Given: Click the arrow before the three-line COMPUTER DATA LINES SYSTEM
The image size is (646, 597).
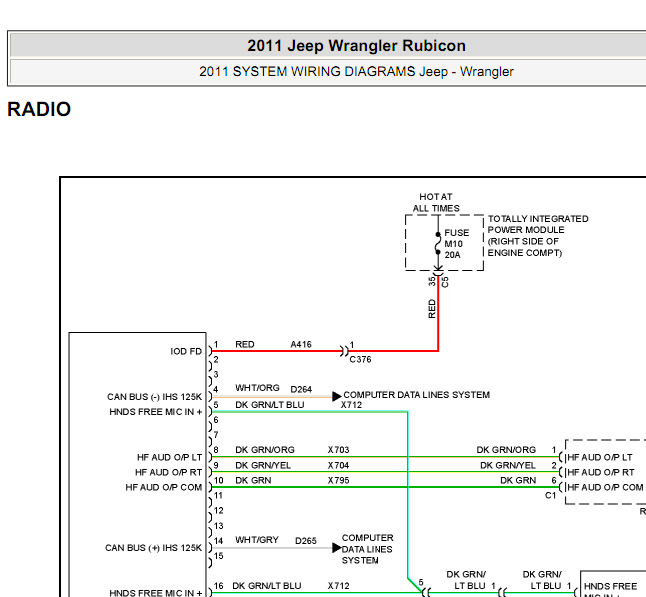Looking at the screenshot, I should pos(337,548).
